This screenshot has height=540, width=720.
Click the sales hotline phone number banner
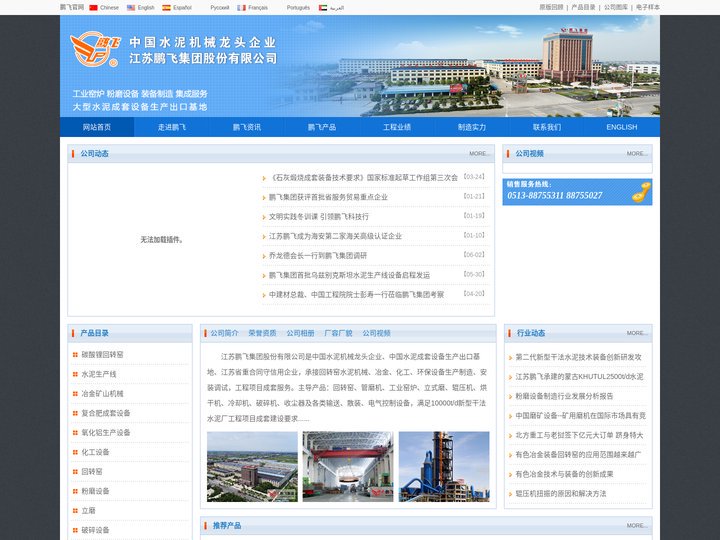(x=577, y=192)
